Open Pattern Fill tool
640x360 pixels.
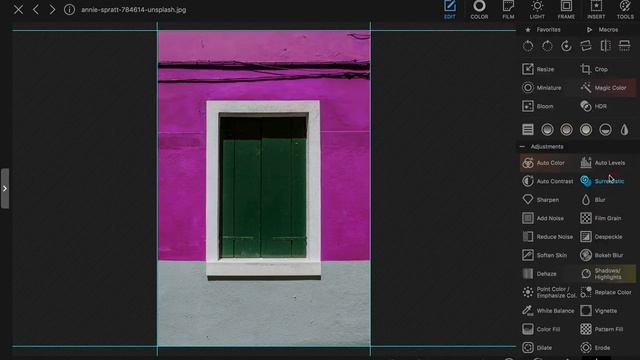coord(602,329)
